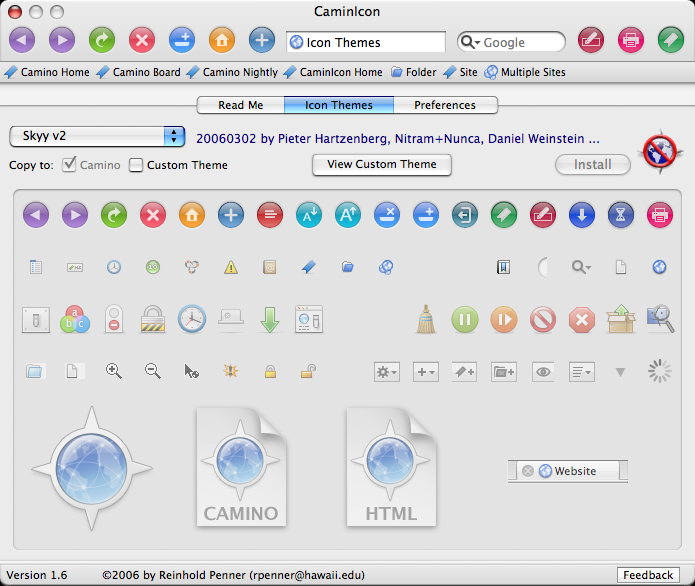695x586 pixels.
Task: Select the broom clean-up icon
Action: pos(426,319)
